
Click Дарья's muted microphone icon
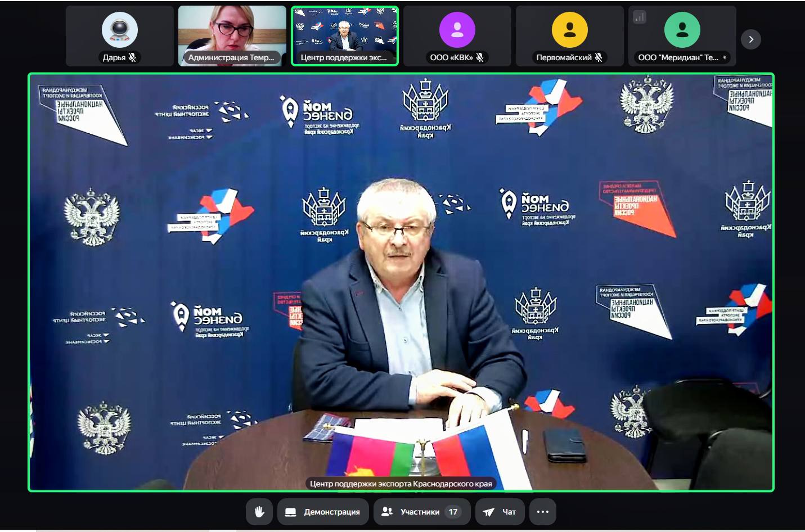(133, 57)
